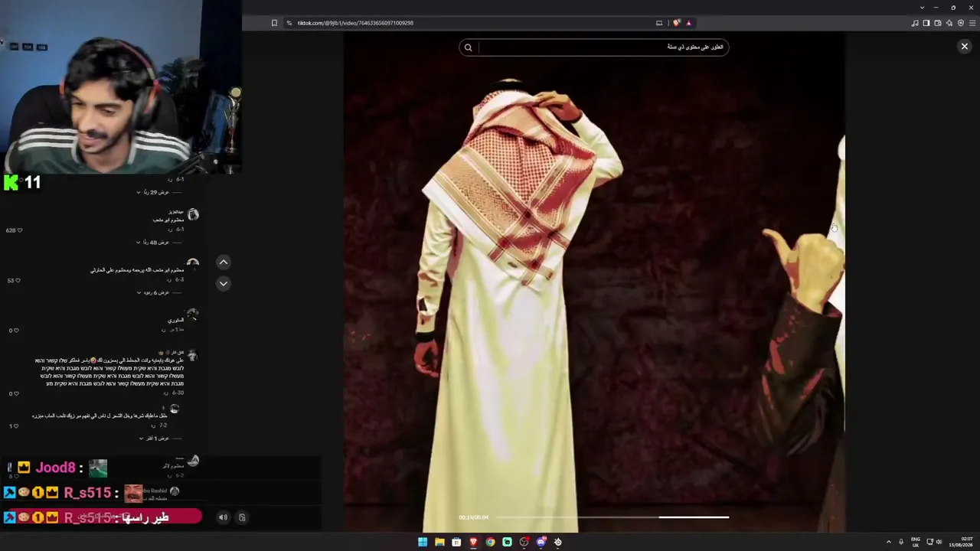The image size is (980, 551).
Task: Open Brave Rewards triangle icon
Action: pyautogui.click(x=688, y=23)
